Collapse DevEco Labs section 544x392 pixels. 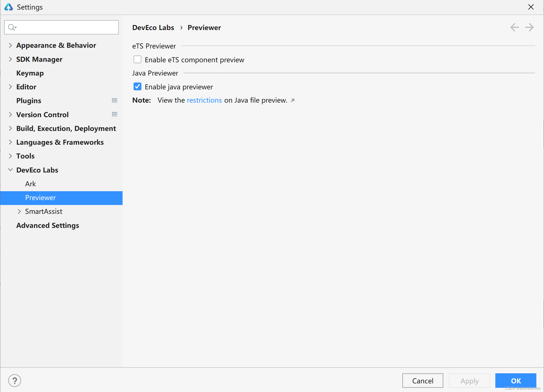[x=10, y=170]
